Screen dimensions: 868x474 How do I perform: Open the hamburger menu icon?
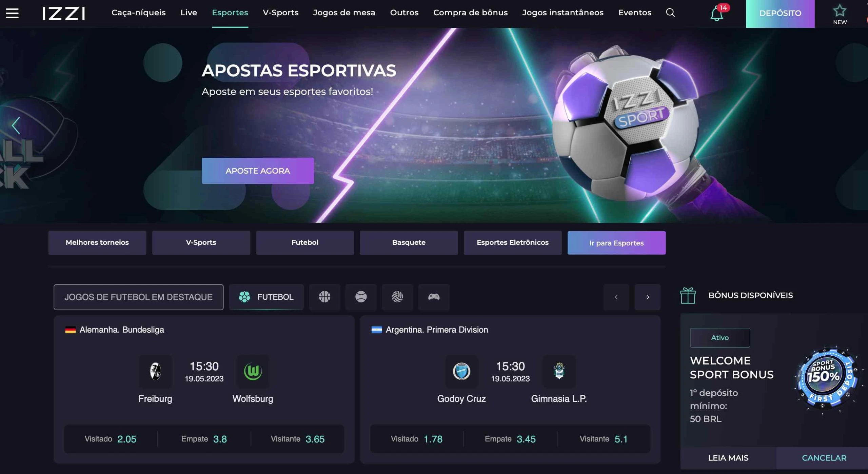(12, 13)
